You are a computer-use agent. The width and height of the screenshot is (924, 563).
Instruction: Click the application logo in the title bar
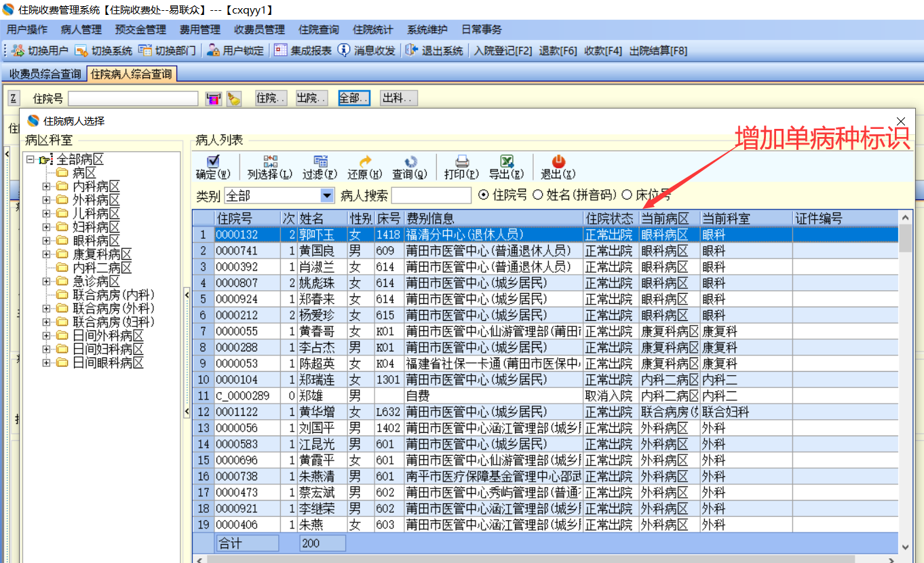click(x=9, y=9)
